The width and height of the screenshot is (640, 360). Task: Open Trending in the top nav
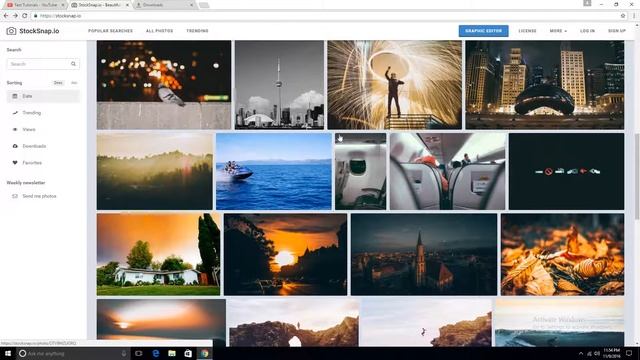197,31
